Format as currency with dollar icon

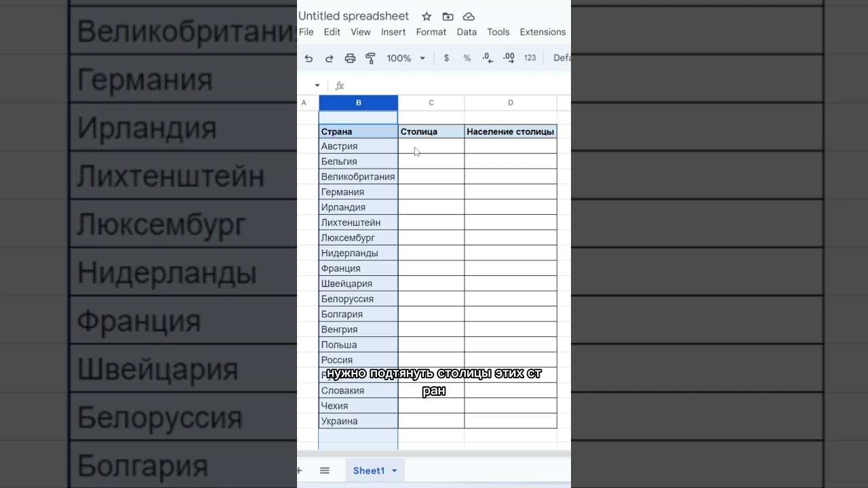[x=446, y=58]
